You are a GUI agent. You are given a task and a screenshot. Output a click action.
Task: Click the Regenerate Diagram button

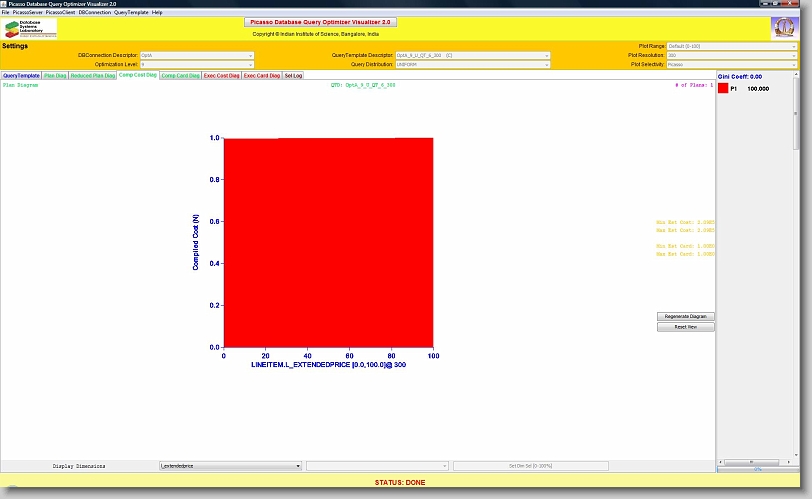(686, 316)
